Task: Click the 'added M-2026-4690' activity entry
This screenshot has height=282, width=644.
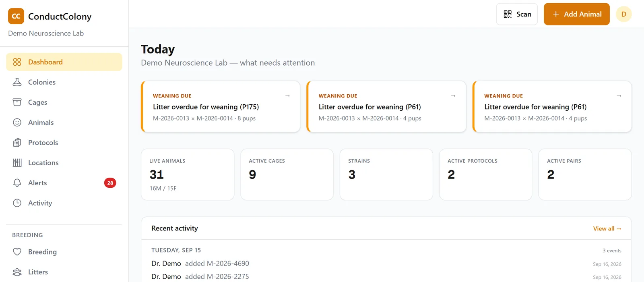Action: [217, 263]
